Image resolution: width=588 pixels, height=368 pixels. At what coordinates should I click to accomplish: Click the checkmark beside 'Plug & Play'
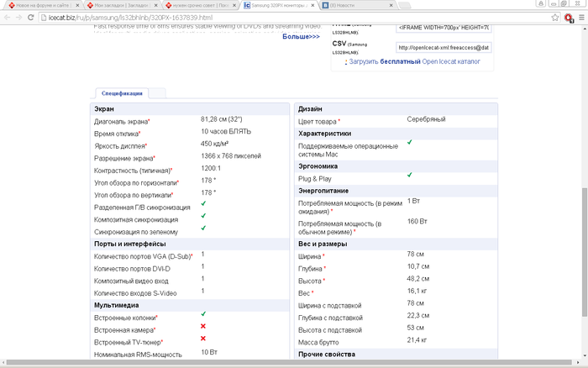click(410, 175)
